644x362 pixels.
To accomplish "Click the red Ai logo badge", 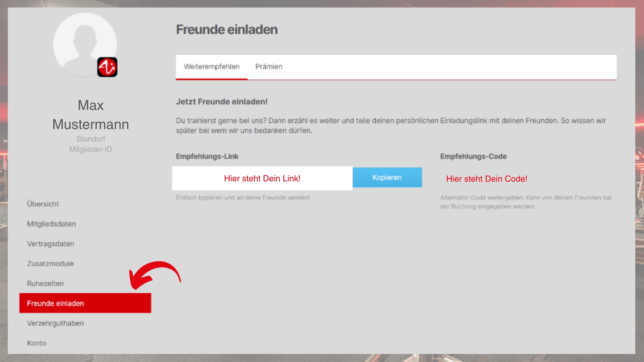I will (107, 67).
